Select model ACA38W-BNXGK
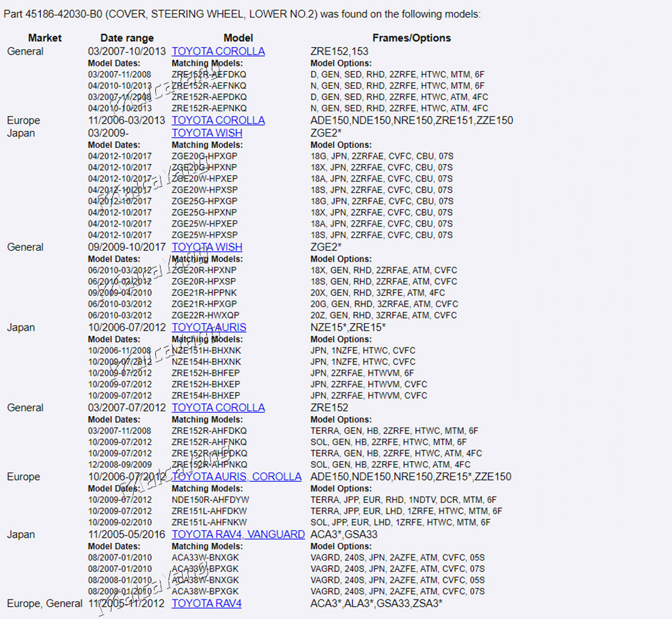672x619 pixels. tap(205, 580)
